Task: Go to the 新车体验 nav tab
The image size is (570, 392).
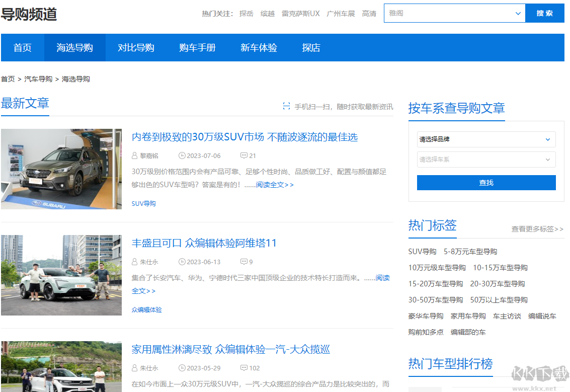Action: [x=259, y=48]
